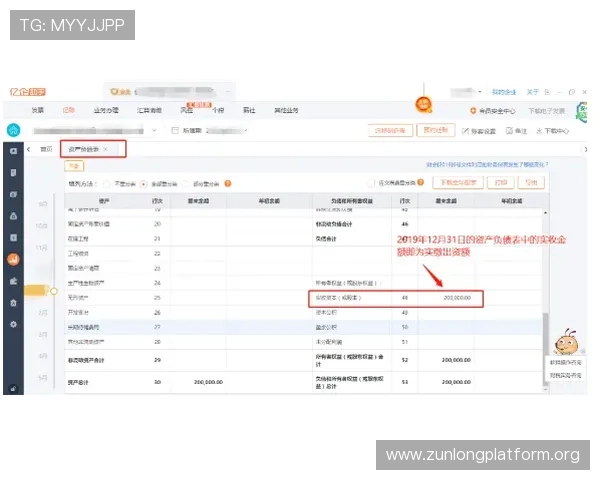600x480 pixels.
Task: Open the 关于 link
Action: point(532,92)
